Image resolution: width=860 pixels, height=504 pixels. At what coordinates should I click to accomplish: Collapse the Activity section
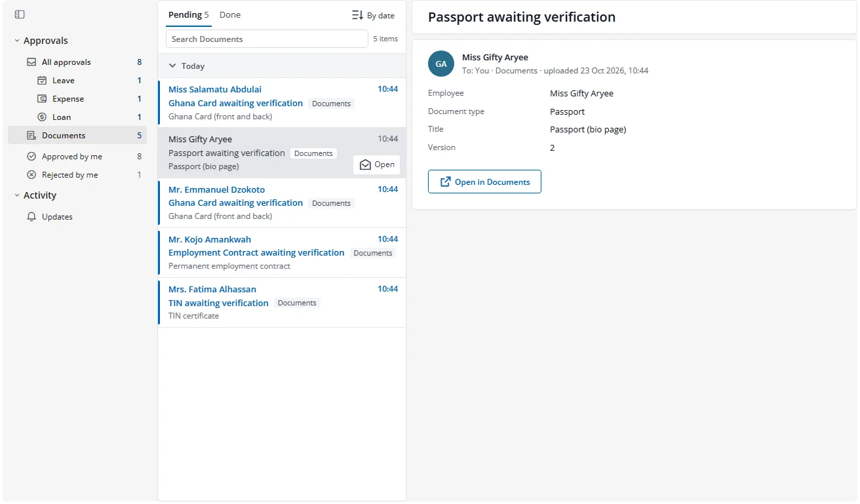[17, 195]
